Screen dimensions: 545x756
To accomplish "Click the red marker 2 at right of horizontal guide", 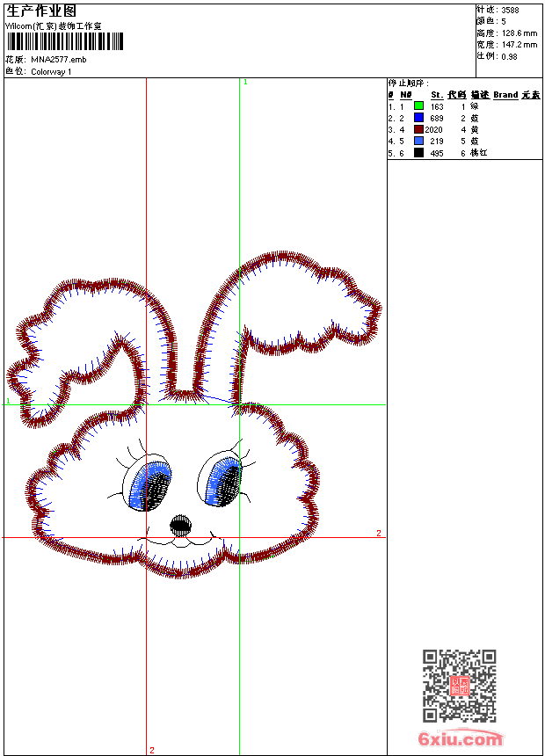I will [x=379, y=533].
